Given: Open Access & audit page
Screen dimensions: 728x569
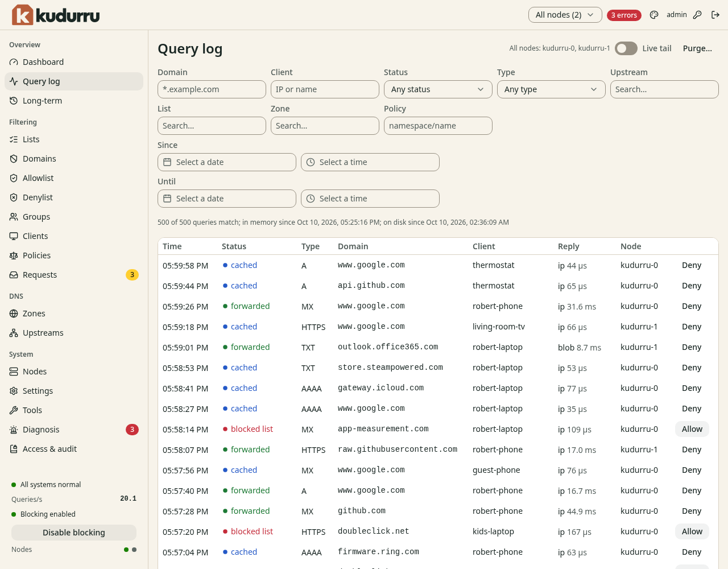Looking at the screenshot, I should (x=74, y=449).
